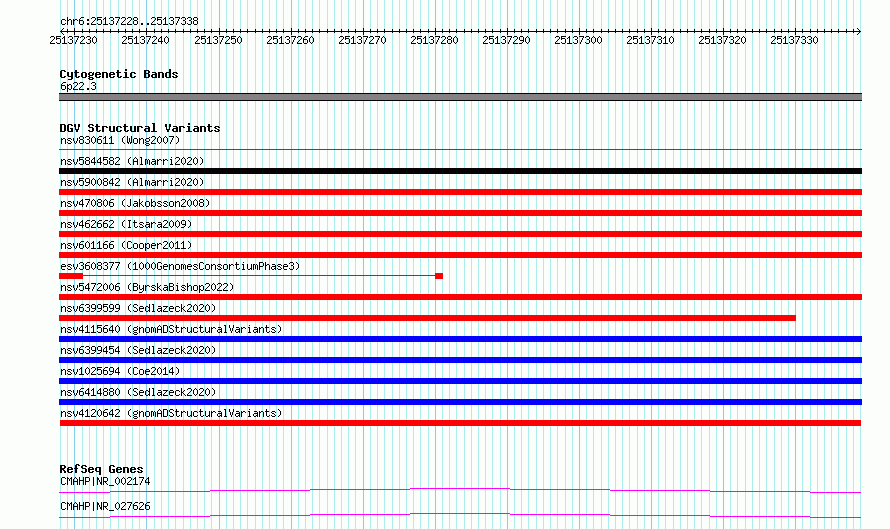Click ruler position 25137270
Image resolution: width=890 pixels, height=529 pixels.
point(362,40)
